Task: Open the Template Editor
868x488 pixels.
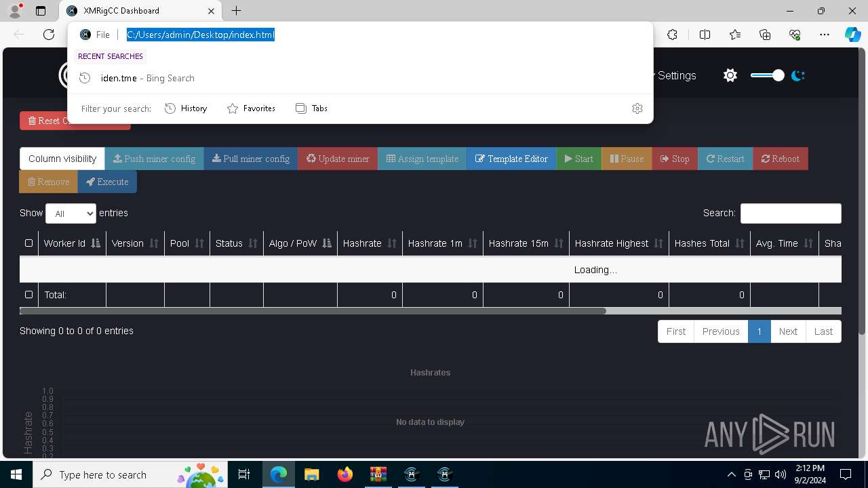Action: click(511, 159)
